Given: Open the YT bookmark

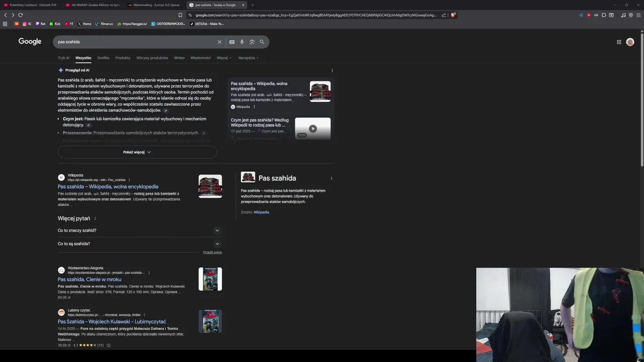Looking at the screenshot, I should click(x=69, y=24).
